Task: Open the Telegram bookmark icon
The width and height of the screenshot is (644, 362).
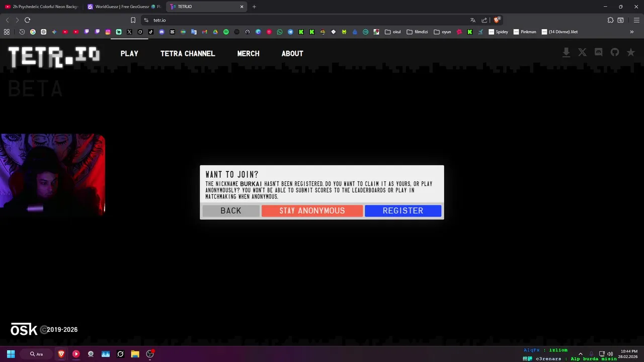Action: (x=290, y=32)
